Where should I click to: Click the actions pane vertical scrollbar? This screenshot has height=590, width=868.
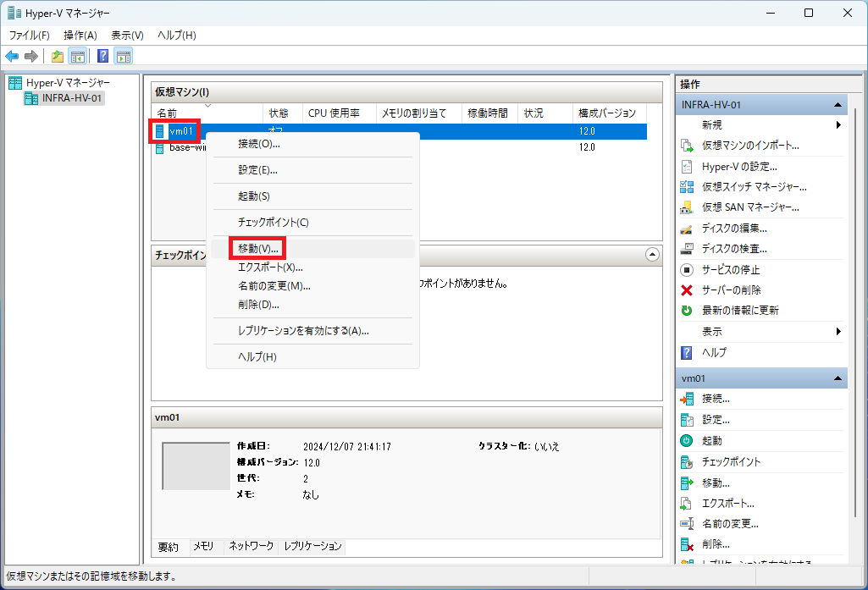point(854,312)
